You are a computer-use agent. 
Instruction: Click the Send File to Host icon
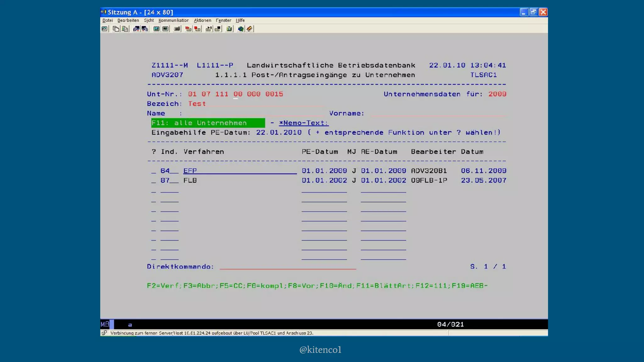(136, 29)
